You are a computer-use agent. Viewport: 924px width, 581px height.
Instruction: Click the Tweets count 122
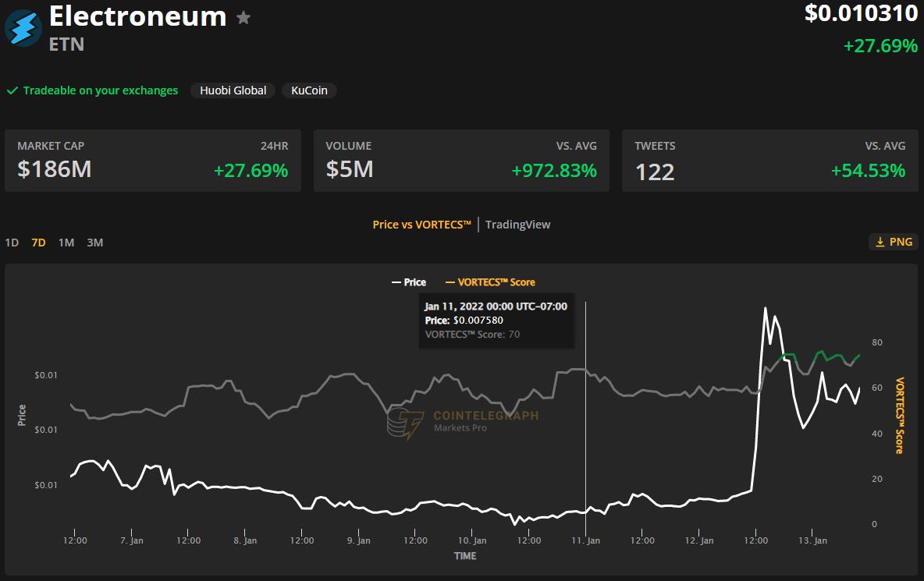pos(654,172)
